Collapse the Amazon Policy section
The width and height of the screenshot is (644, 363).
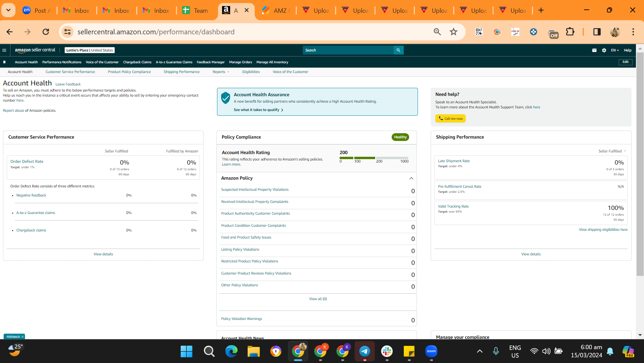click(411, 178)
